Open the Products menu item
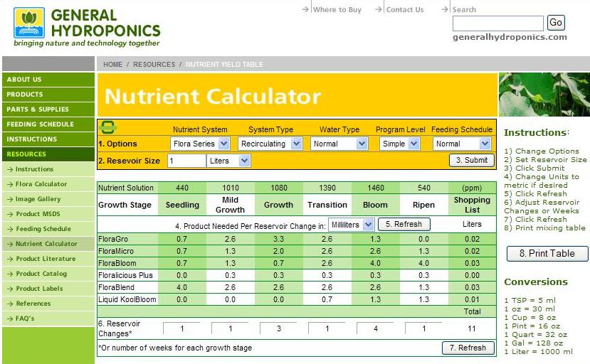The image size is (590, 364). click(48, 95)
